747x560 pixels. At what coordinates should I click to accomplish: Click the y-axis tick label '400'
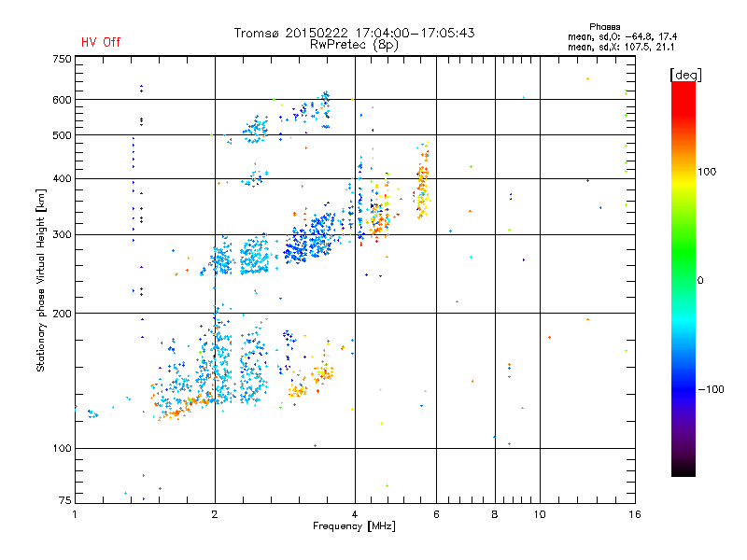point(62,179)
